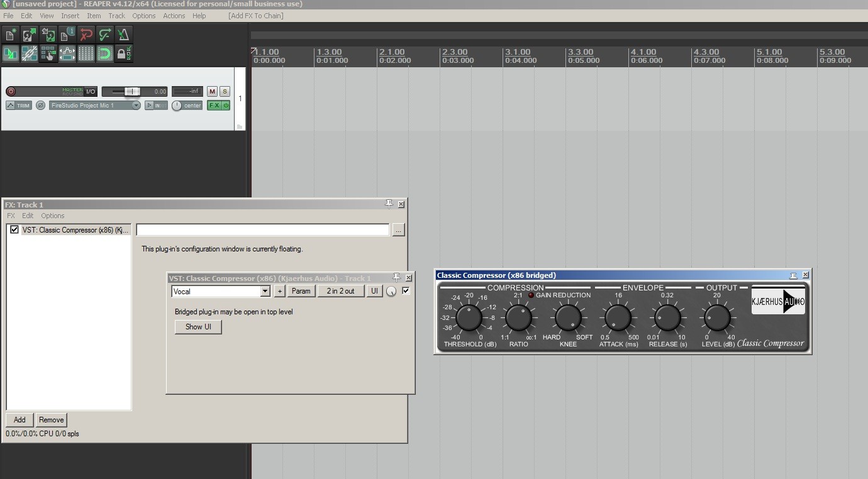The image size is (868, 479).
Task: Click the Remove button in FX chain
Action: [x=51, y=420]
